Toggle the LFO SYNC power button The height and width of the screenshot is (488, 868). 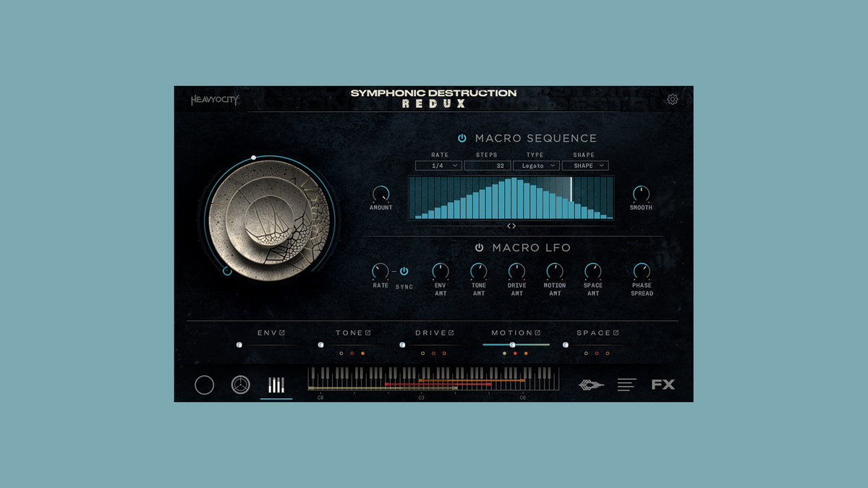[x=404, y=271]
